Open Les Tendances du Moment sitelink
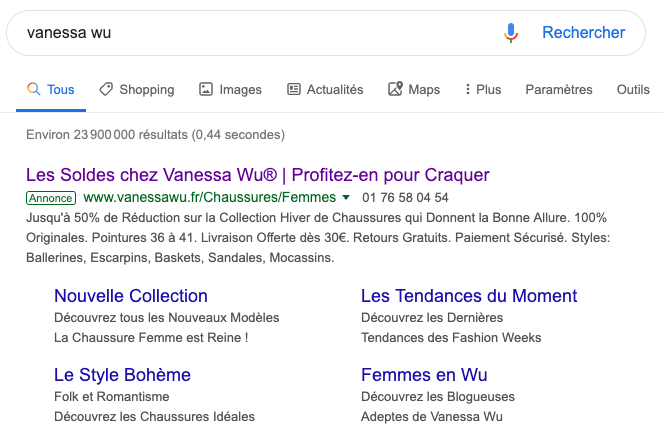Image resolution: width=663 pixels, height=438 pixels. coord(469,296)
